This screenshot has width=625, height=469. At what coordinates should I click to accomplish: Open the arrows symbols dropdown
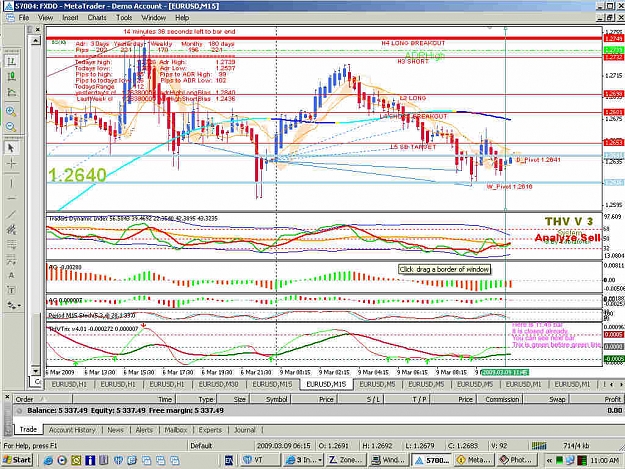click(14, 306)
